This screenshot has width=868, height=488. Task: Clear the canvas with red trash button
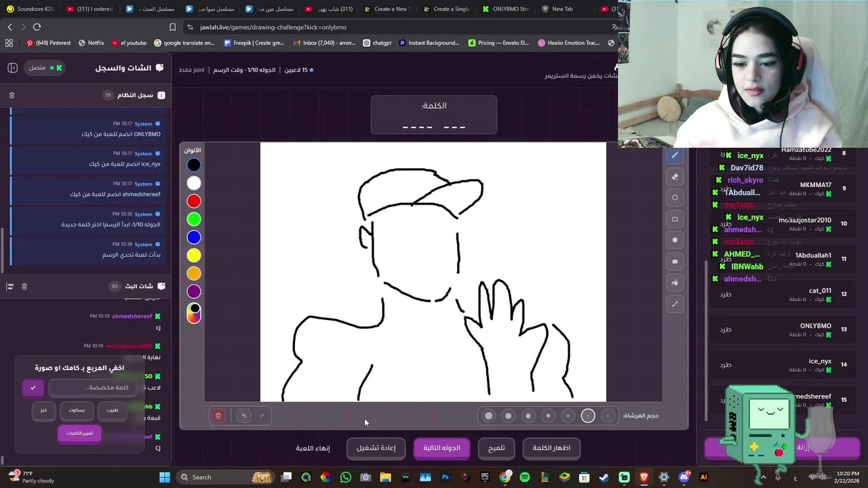pos(218,415)
